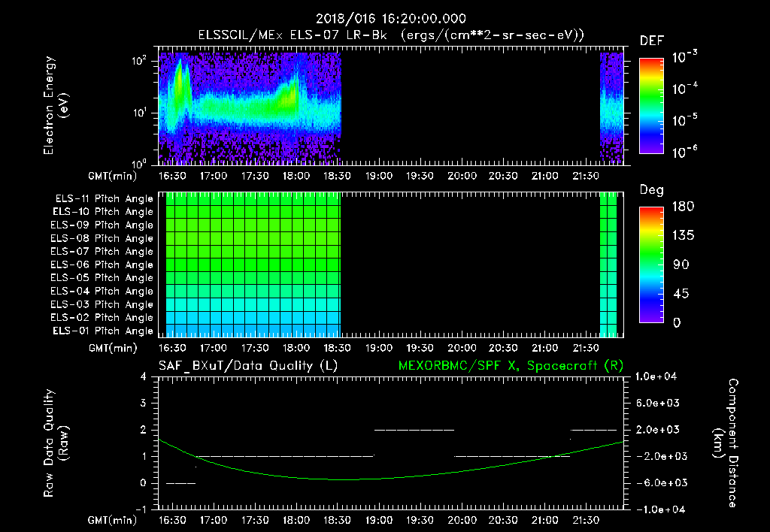Click 20:30 tick under the data quality plot
770x532 pixels.
503,520
